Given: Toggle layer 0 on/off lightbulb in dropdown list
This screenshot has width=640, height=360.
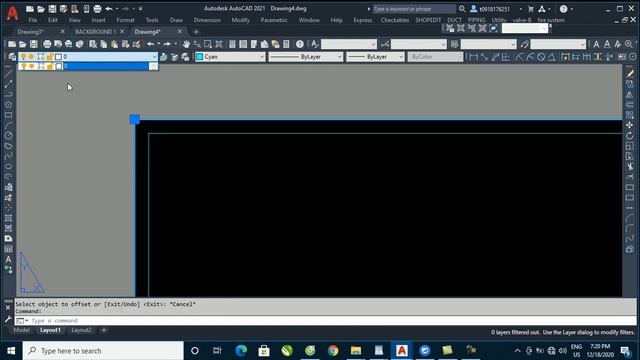Looking at the screenshot, I should point(23,66).
